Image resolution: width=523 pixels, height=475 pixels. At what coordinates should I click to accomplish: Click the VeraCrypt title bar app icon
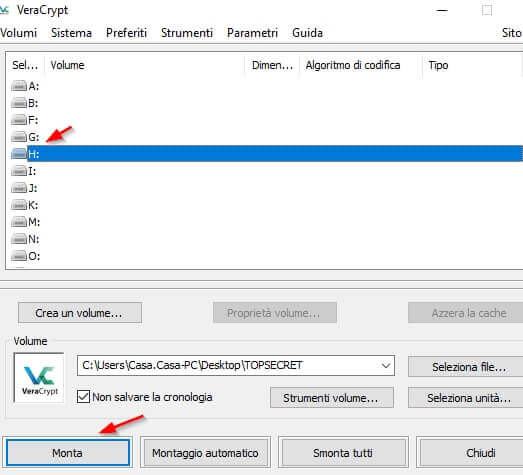[x=4, y=10]
